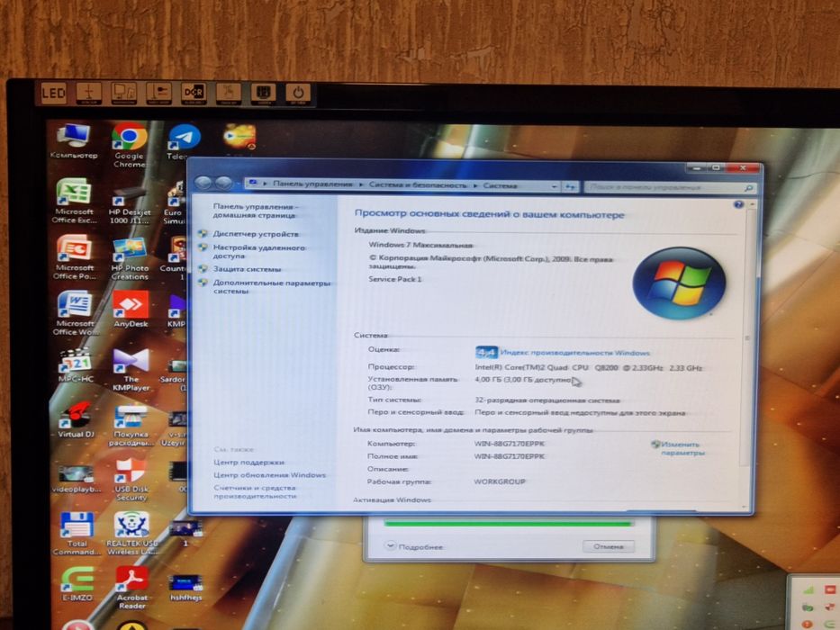
Task: Click the Windows 7 Максимальная edition text
Action: coord(420,245)
